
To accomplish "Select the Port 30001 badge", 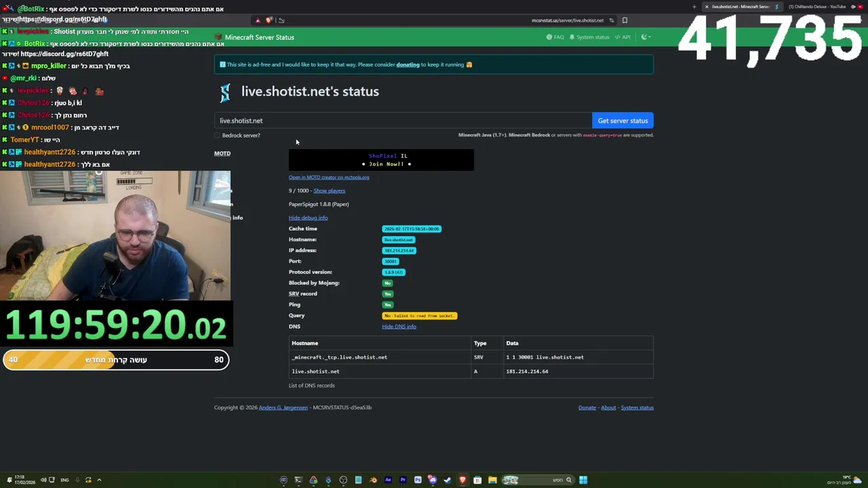I will tap(391, 261).
